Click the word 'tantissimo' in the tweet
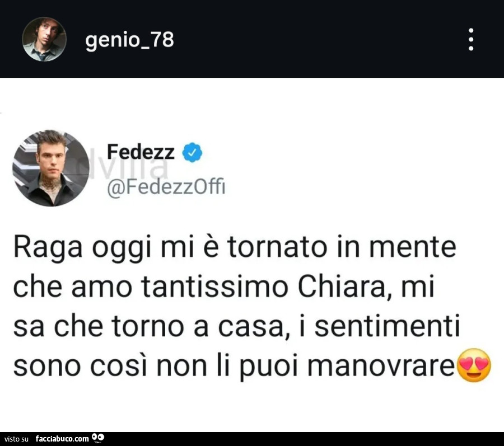This screenshot has width=504, height=446. [214, 287]
